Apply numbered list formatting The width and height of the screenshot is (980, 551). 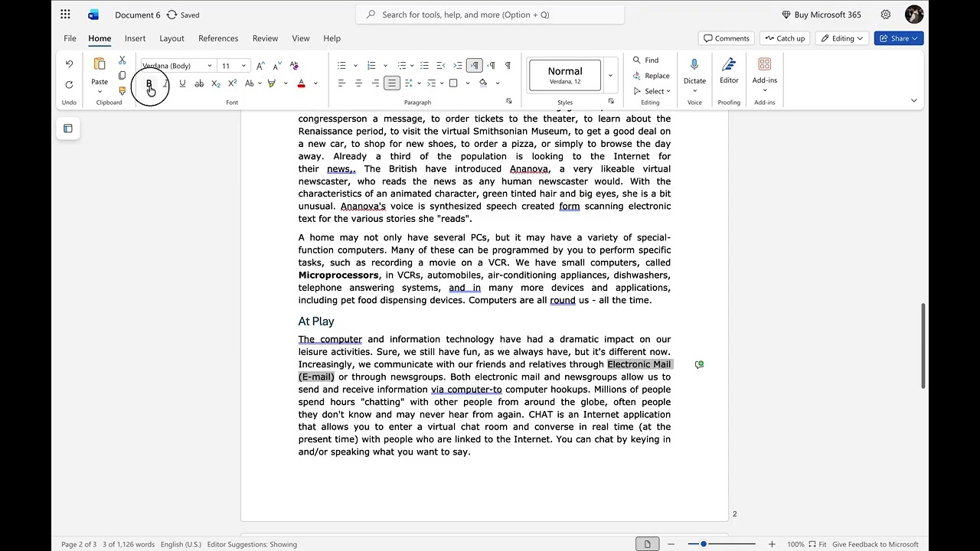coord(371,66)
